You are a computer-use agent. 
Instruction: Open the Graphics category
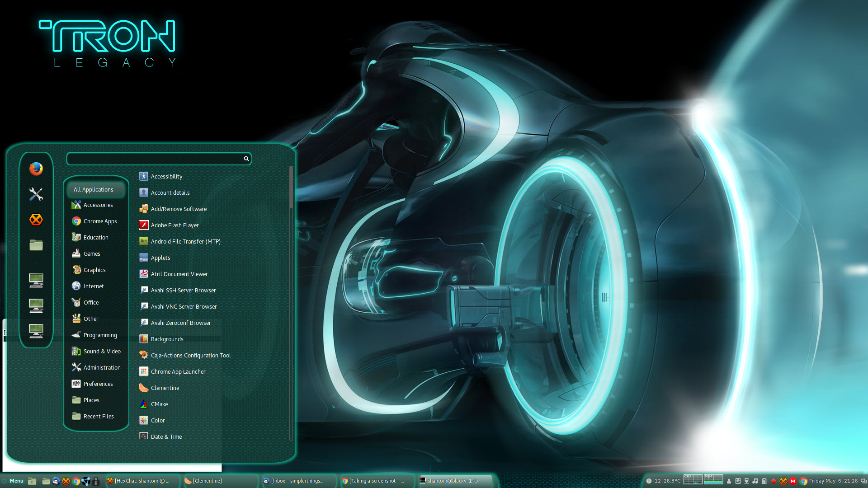coord(96,270)
